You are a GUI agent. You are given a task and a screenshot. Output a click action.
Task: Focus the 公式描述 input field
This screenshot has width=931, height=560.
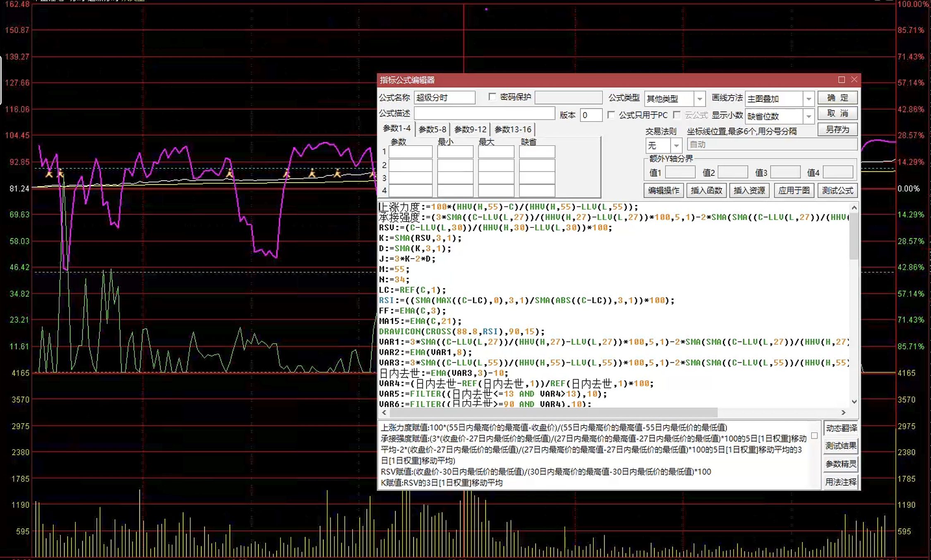coord(485,113)
